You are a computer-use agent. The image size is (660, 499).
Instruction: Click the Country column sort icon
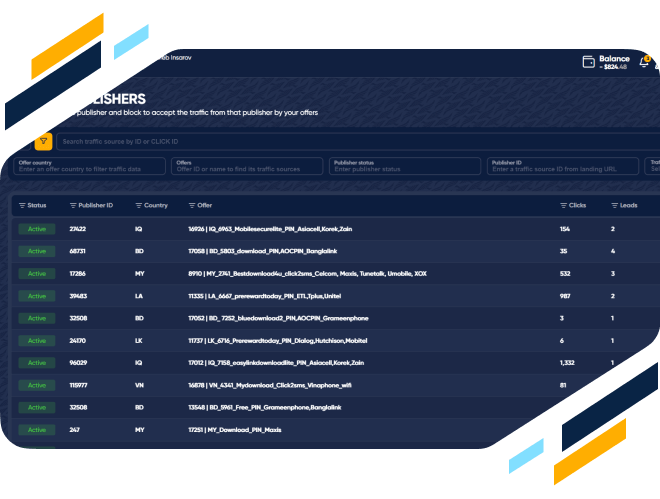139,205
